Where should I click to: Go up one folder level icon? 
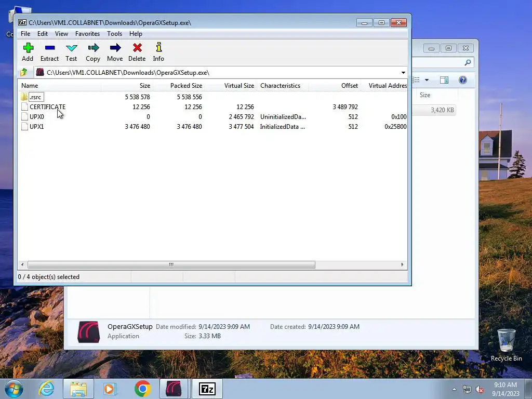click(x=24, y=72)
